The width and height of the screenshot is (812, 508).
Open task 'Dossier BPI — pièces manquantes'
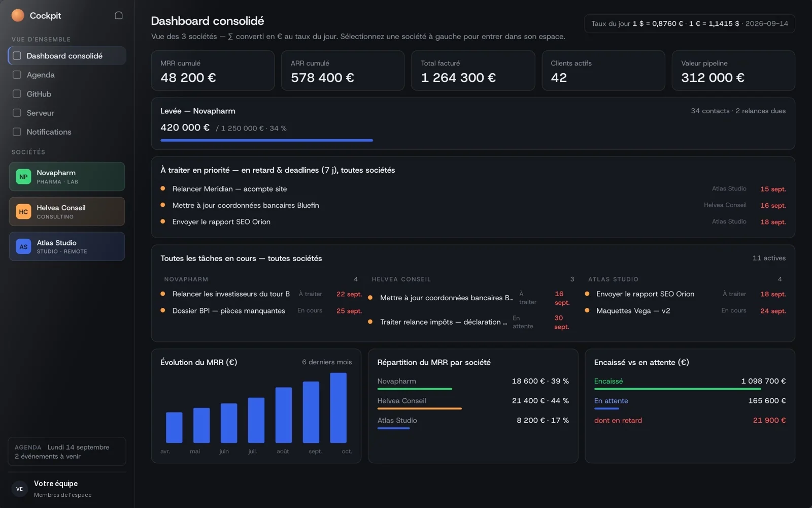pos(261,311)
